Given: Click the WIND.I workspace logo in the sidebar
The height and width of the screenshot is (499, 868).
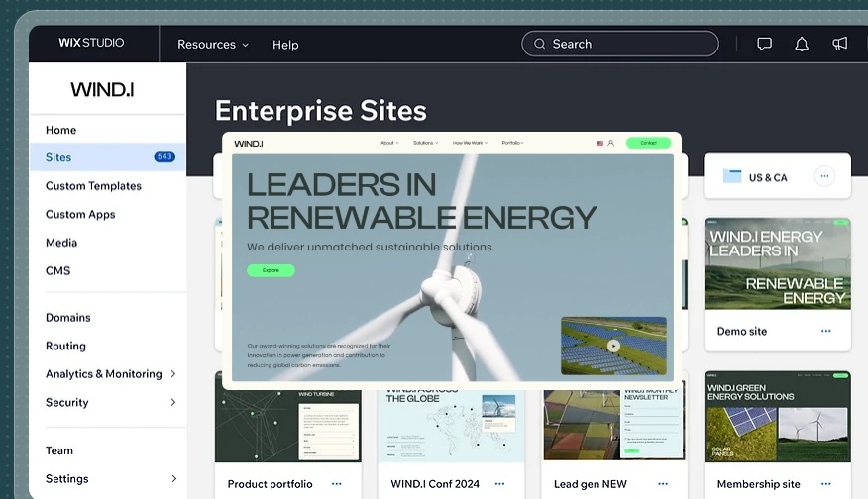Looking at the screenshot, I should (x=102, y=90).
